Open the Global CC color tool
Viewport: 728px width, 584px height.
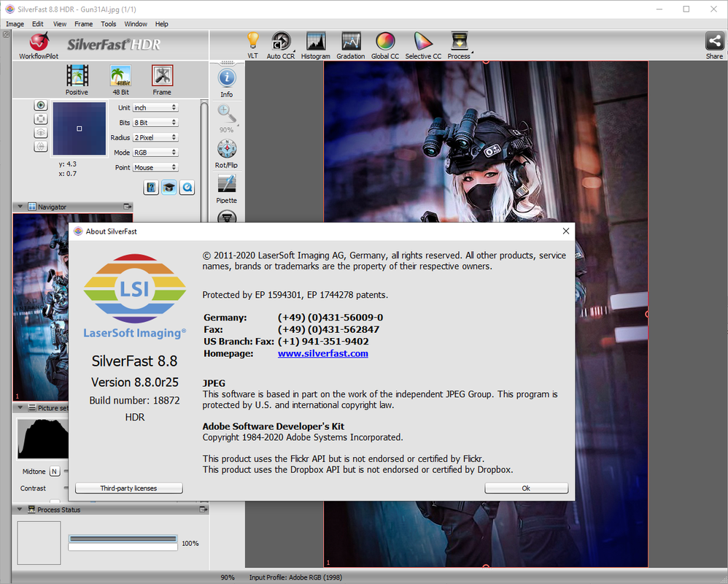(x=385, y=45)
